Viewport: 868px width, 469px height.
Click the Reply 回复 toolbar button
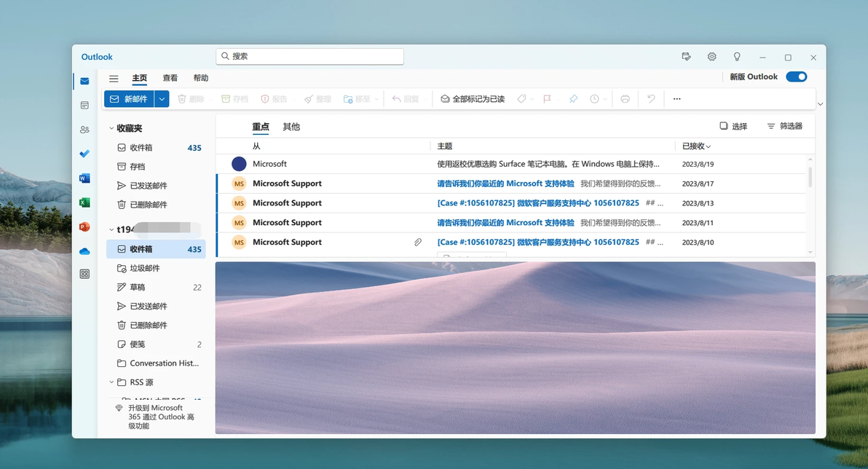point(406,99)
